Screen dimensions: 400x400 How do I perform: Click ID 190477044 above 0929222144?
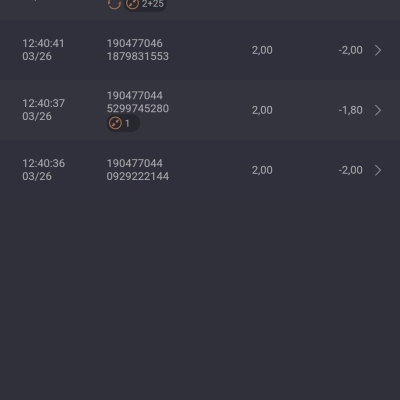pos(134,163)
